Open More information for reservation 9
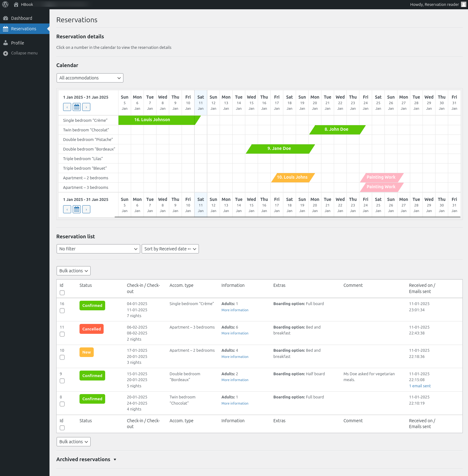 (x=235, y=380)
